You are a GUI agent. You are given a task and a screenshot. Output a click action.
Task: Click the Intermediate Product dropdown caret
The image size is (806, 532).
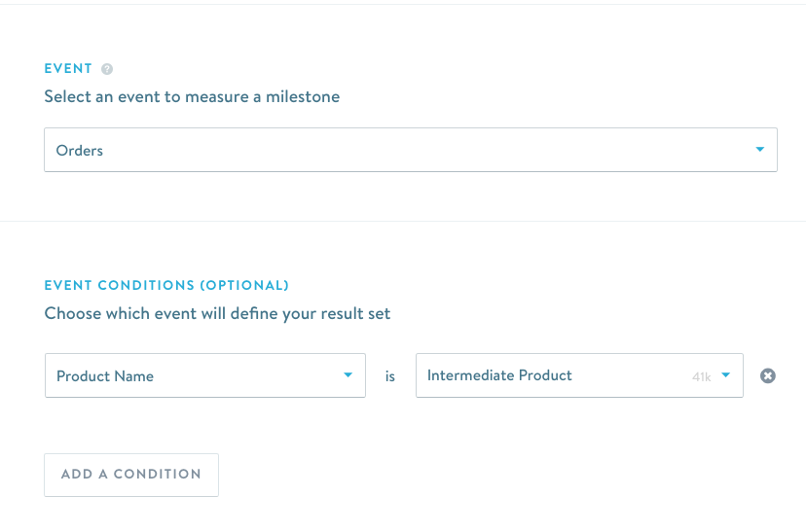click(725, 375)
